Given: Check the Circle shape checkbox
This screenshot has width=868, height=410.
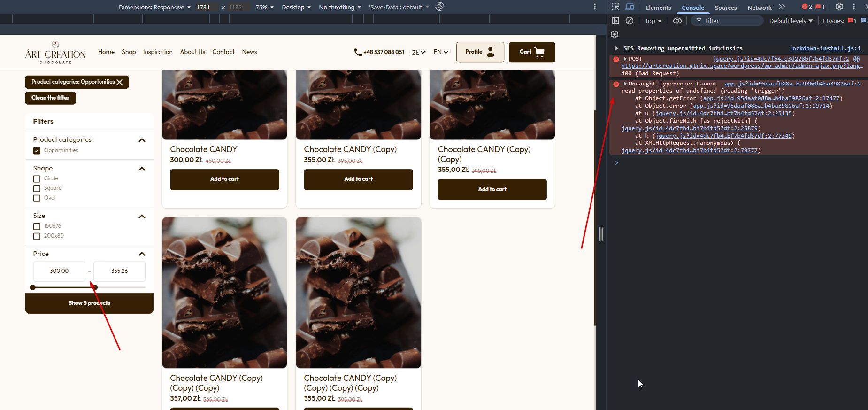Looking at the screenshot, I should (x=37, y=179).
